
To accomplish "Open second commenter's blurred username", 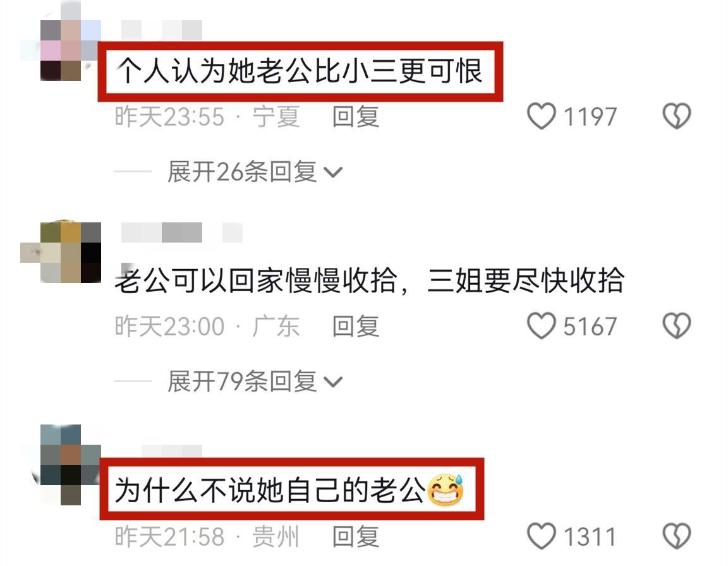I will [x=181, y=232].
